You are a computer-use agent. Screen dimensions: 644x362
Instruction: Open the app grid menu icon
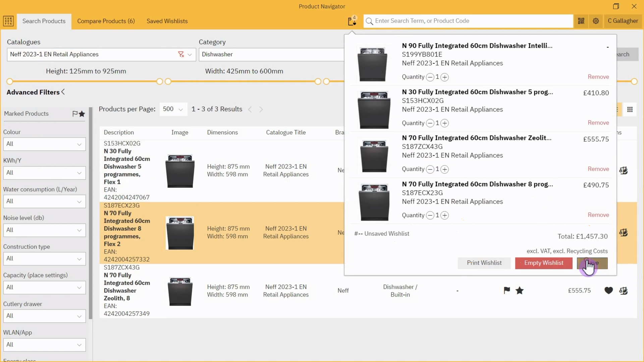tap(8, 21)
